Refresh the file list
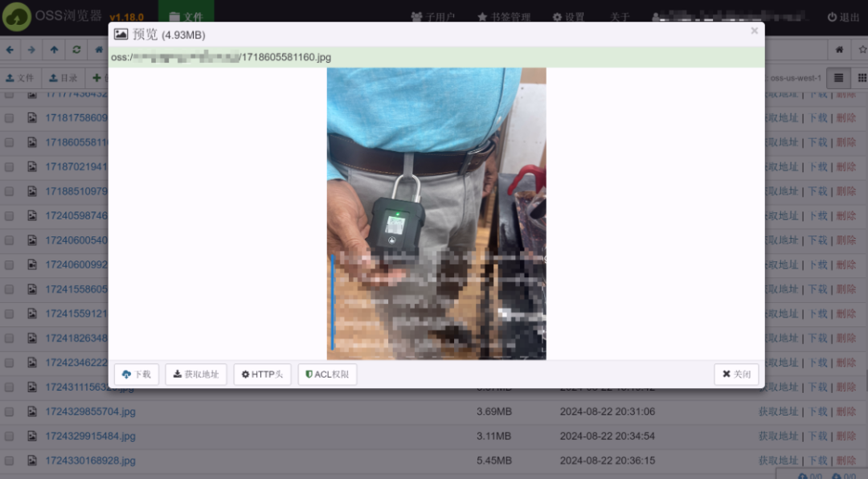 [76, 50]
